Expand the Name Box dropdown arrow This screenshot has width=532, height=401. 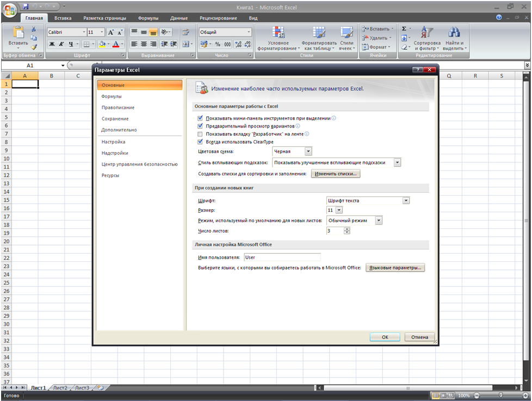coord(63,65)
